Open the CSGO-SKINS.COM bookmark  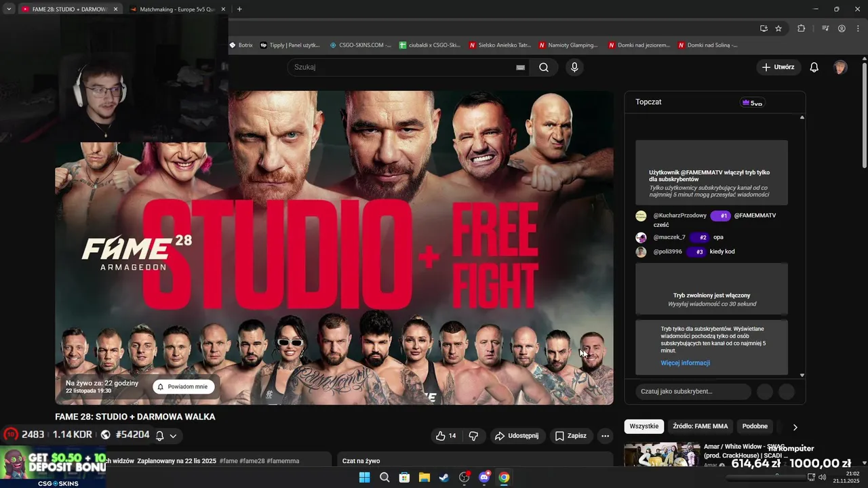click(x=360, y=45)
